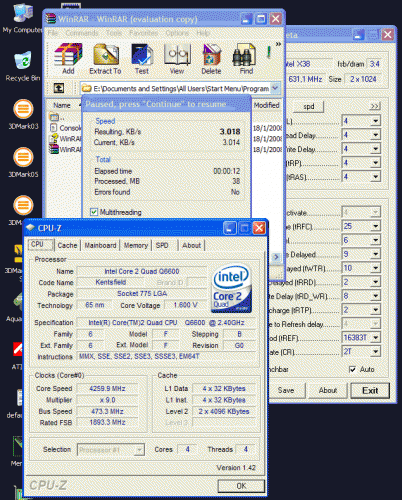
Task: Toggle the Auto checkbox in memory tool
Action: point(352,369)
